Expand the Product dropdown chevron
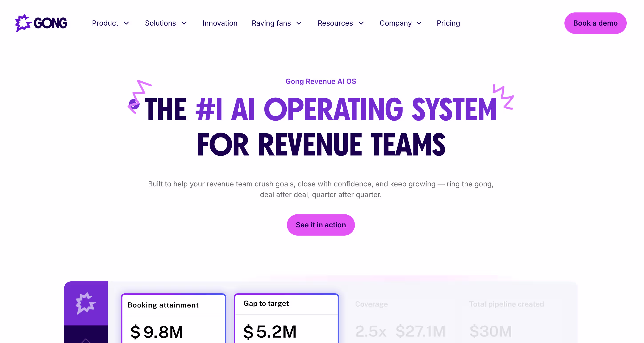The image size is (644, 343). click(126, 23)
